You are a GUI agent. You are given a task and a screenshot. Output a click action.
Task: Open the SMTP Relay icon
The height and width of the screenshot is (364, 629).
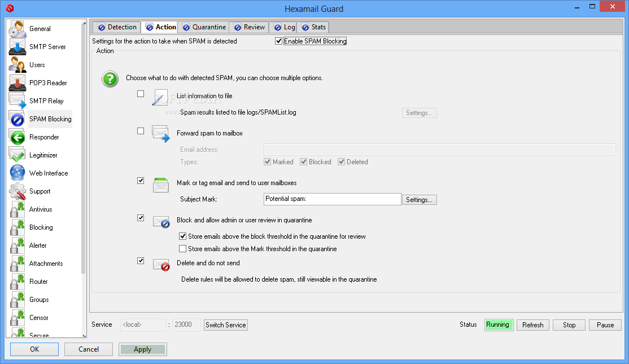[18, 101]
